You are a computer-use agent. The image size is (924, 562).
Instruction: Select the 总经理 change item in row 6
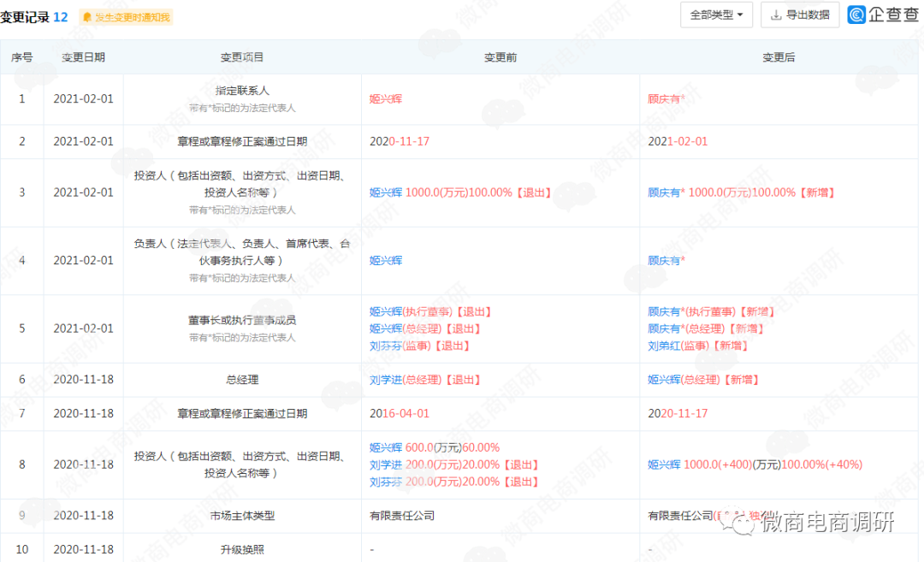pos(242,380)
